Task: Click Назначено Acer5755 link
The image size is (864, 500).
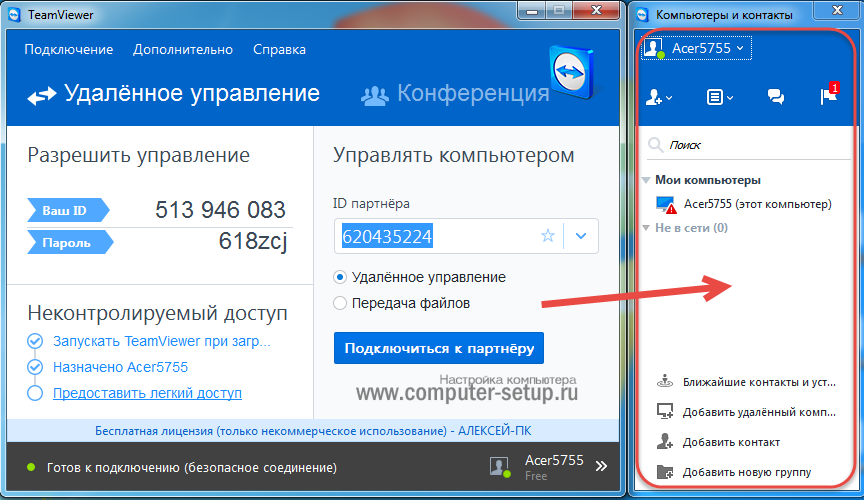Action: (120, 367)
